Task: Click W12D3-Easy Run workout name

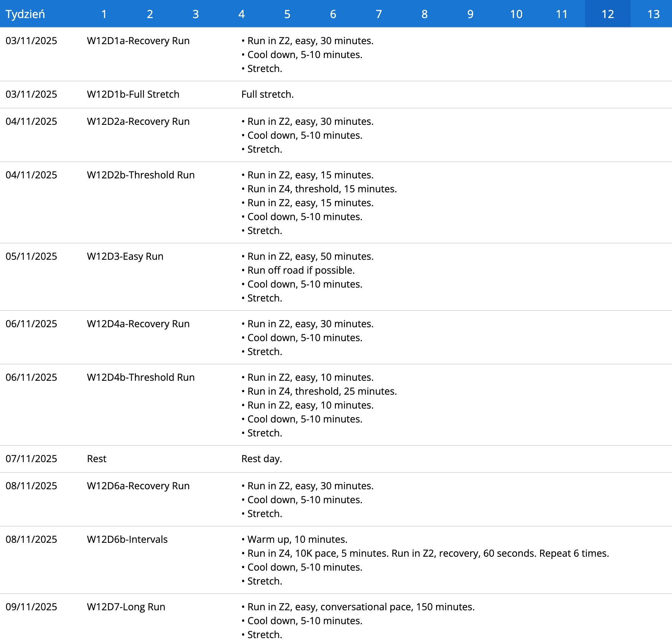Action: point(125,256)
